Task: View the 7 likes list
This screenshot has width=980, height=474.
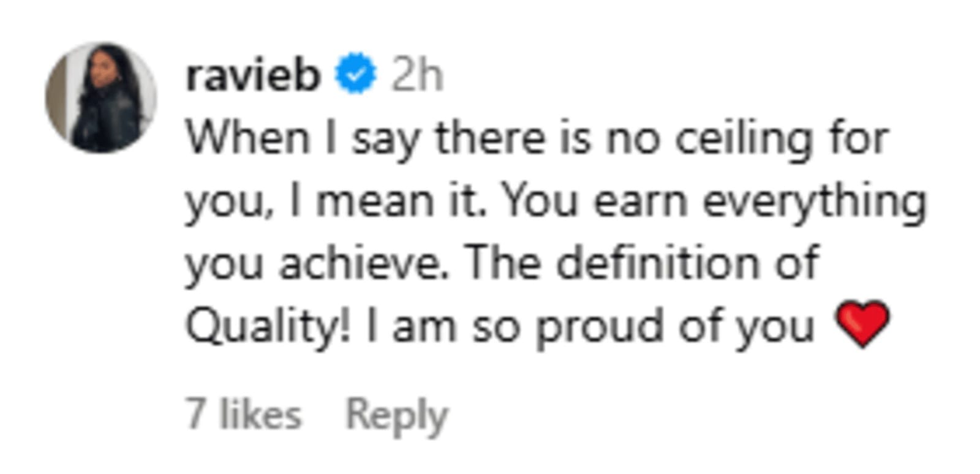Action: click(244, 415)
